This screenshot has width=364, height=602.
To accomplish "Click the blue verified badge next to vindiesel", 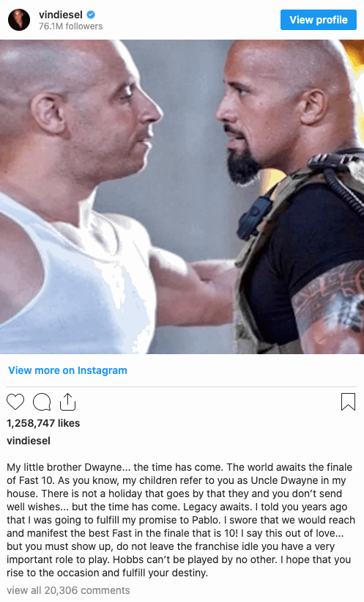I will tap(91, 15).
